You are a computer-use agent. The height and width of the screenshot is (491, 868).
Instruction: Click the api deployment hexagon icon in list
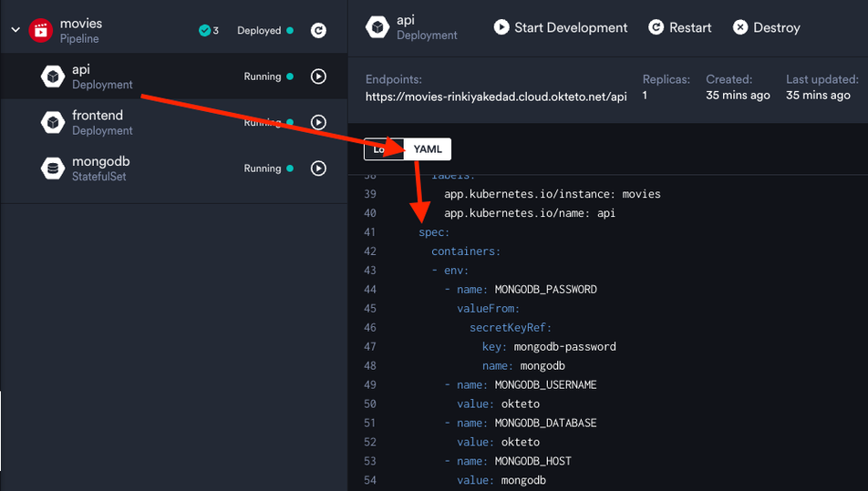point(53,77)
